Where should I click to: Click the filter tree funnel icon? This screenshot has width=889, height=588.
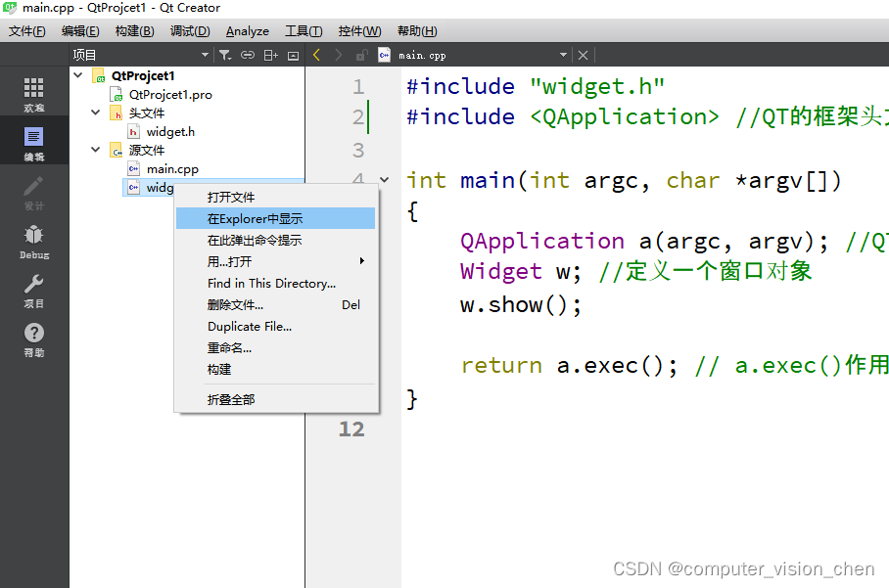click(225, 55)
